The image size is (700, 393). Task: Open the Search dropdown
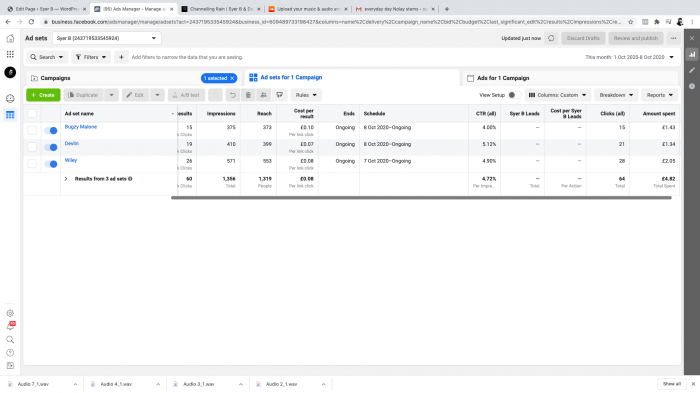pyautogui.click(x=47, y=57)
